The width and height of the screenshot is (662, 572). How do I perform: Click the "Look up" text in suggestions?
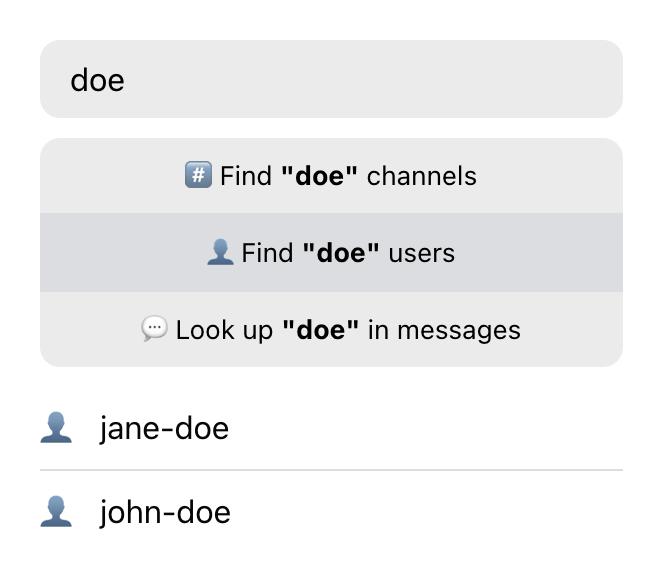pyautogui.click(x=224, y=329)
